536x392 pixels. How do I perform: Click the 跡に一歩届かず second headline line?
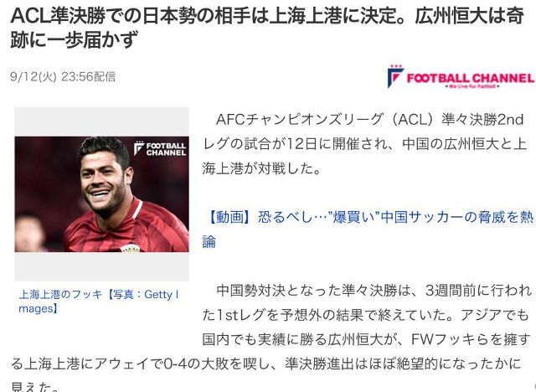[x=75, y=40]
